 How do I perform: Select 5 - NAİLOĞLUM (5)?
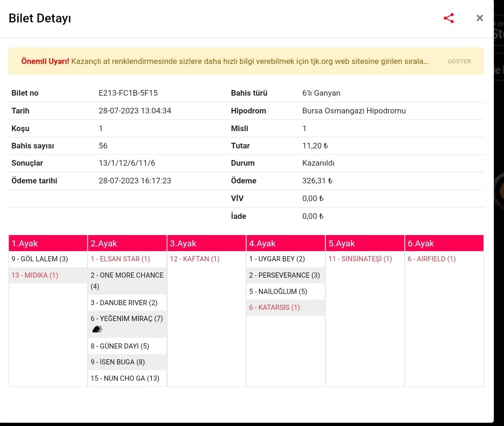(x=278, y=292)
